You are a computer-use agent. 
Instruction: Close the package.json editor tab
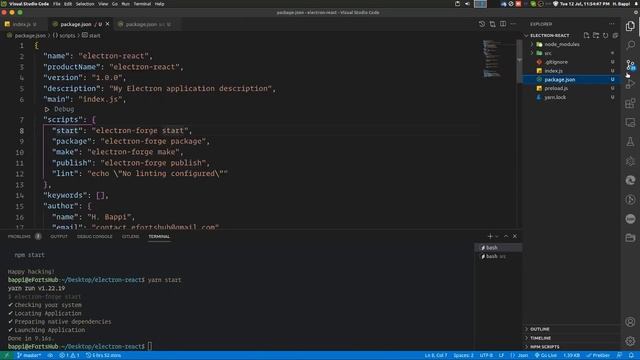coord(107,24)
